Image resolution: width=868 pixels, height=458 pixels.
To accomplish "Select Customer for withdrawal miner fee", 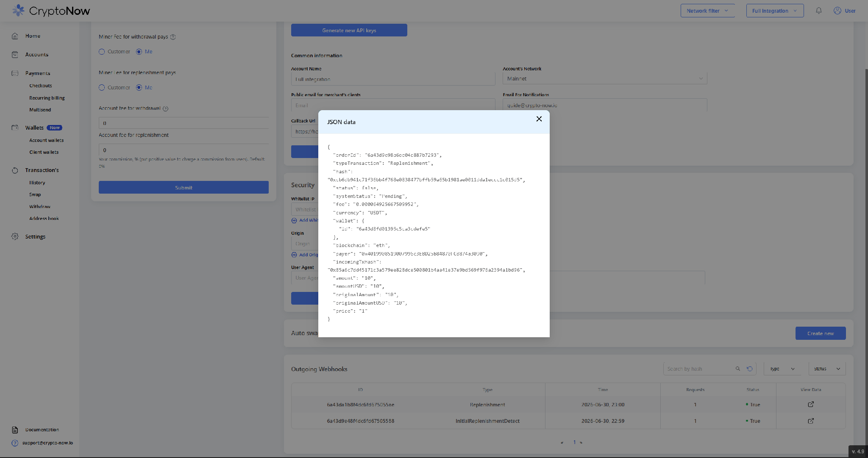I will coord(102,52).
